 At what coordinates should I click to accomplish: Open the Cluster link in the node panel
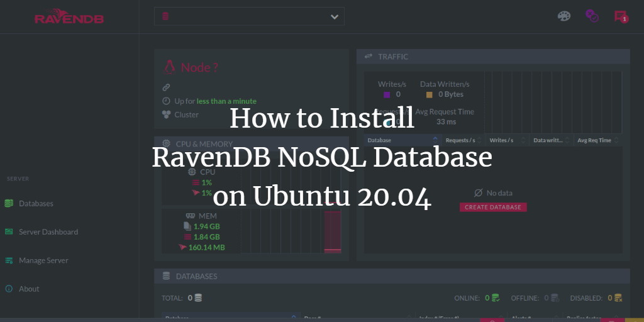186,114
